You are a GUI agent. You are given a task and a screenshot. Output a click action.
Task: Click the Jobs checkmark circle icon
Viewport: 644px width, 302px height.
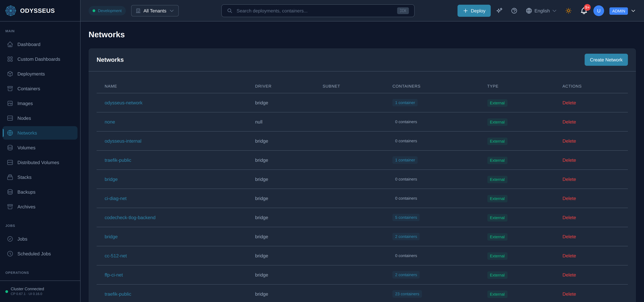tap(10, 239)
